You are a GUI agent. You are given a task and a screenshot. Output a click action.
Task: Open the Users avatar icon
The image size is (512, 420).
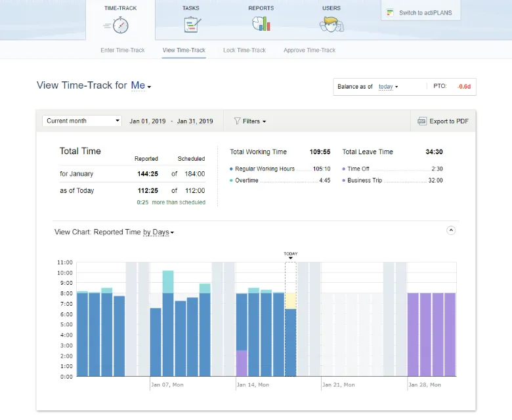[x=331, y=24]
